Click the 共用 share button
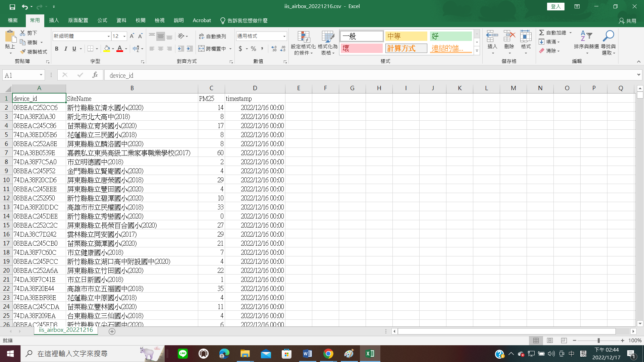644x362 pixels. [628, 21]
